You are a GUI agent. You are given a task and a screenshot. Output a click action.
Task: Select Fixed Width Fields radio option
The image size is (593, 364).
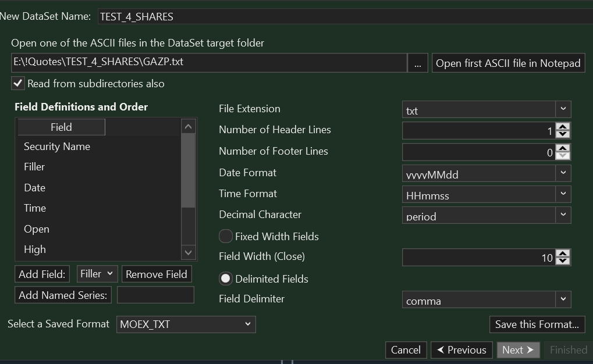tap(226, 237)
